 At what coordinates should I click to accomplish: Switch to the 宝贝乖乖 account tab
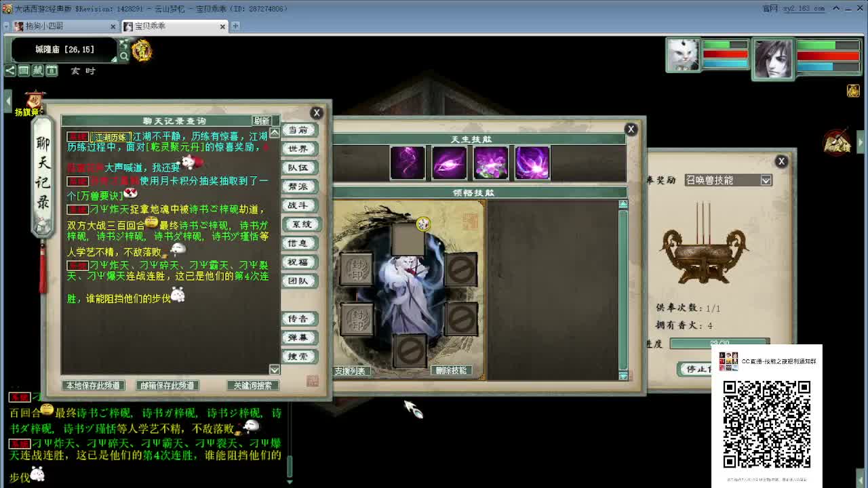pos(176,26)
